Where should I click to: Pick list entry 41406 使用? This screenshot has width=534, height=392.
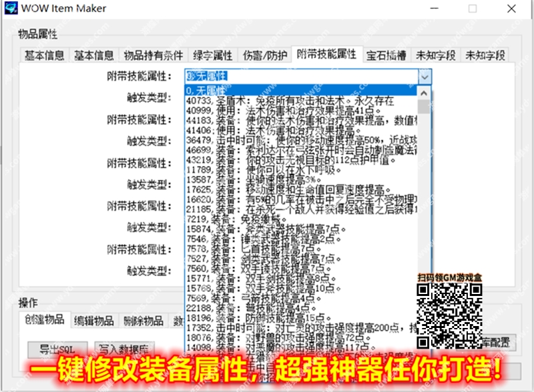(301, 130)
